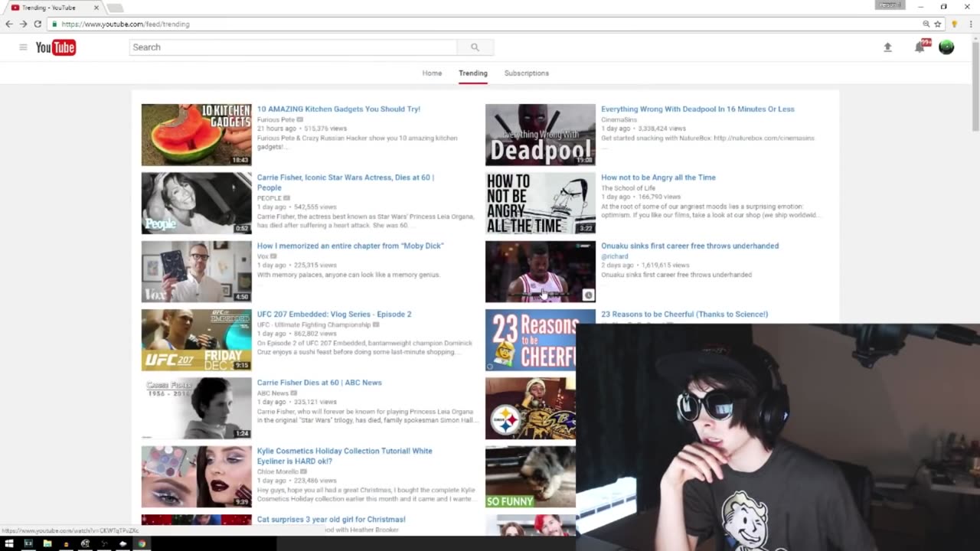The width and height of the screenshot is (980, 551).
Task: Click Watch Later clock on Onuaku thumbnail
Action: point(588,295)
